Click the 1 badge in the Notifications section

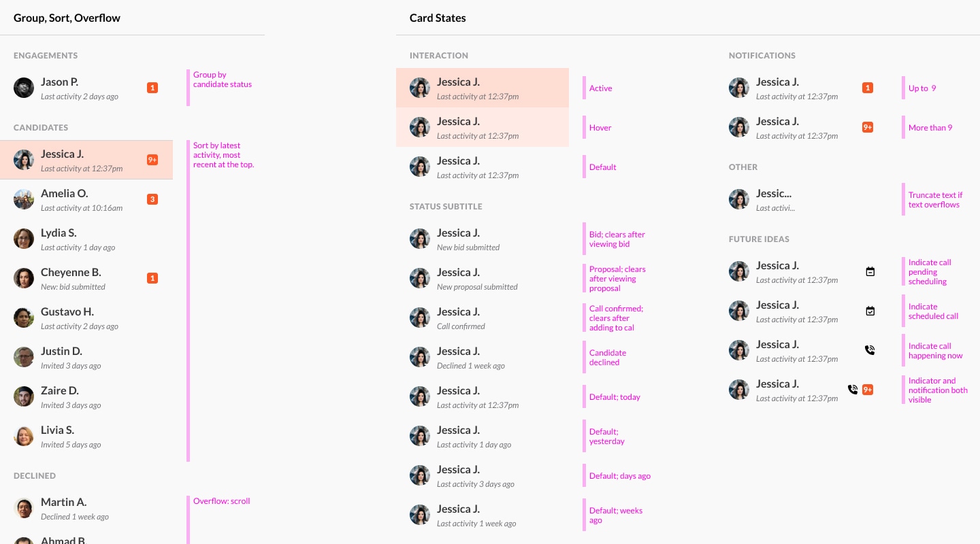point(867,88)
